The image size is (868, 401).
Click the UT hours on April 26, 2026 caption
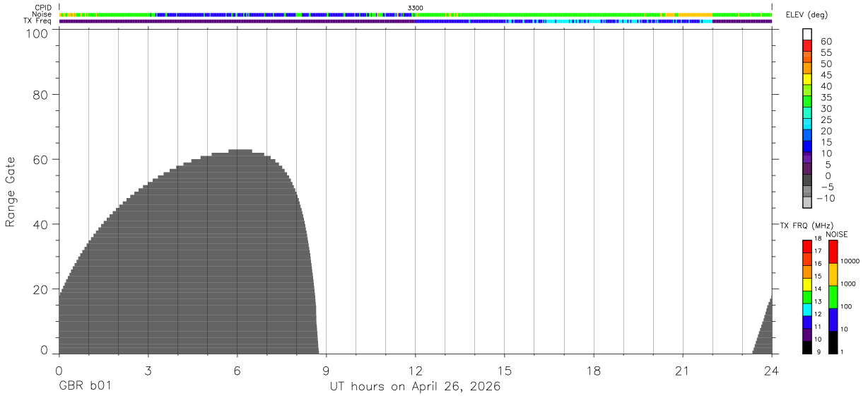[415, 387]
